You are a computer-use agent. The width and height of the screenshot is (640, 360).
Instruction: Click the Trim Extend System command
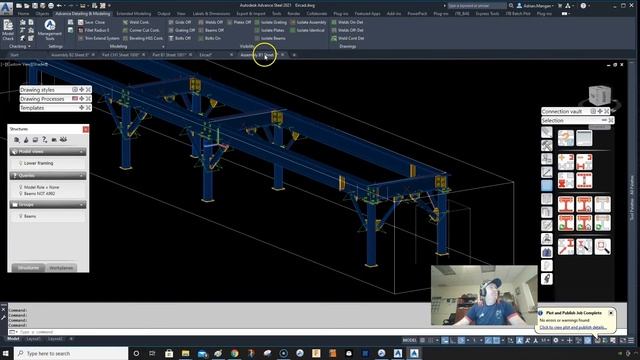[x=99, y=38]
